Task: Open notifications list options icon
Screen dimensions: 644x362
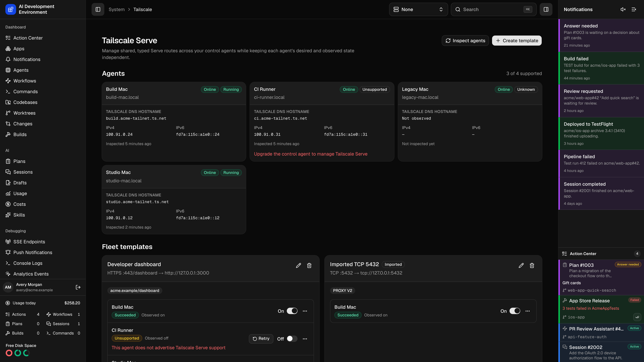Action: [x=634, y=9]
